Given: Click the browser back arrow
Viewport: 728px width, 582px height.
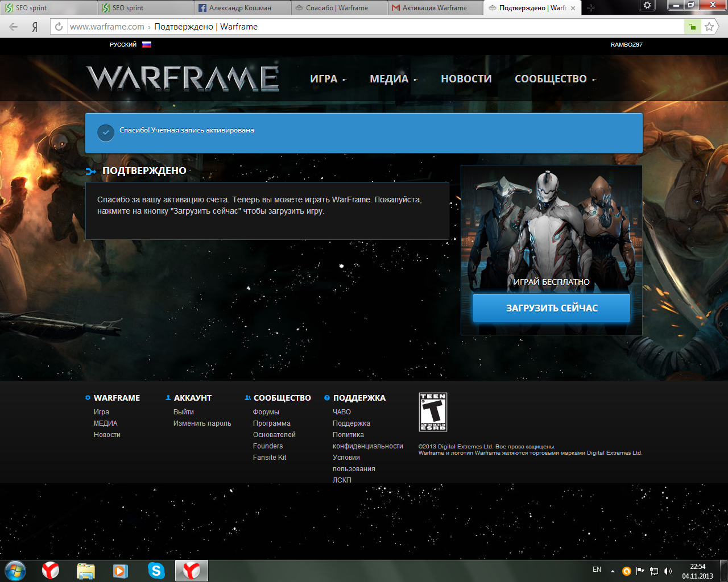Looking at the screenshot, I should 14,27.
